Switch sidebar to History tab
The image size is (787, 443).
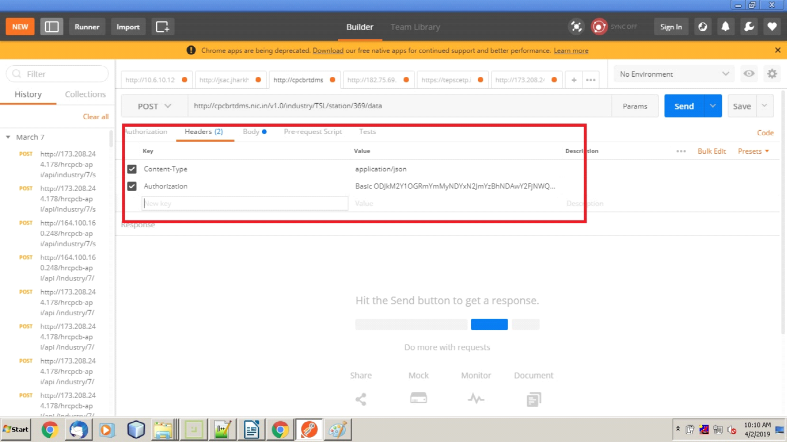(x=28, y=94)
